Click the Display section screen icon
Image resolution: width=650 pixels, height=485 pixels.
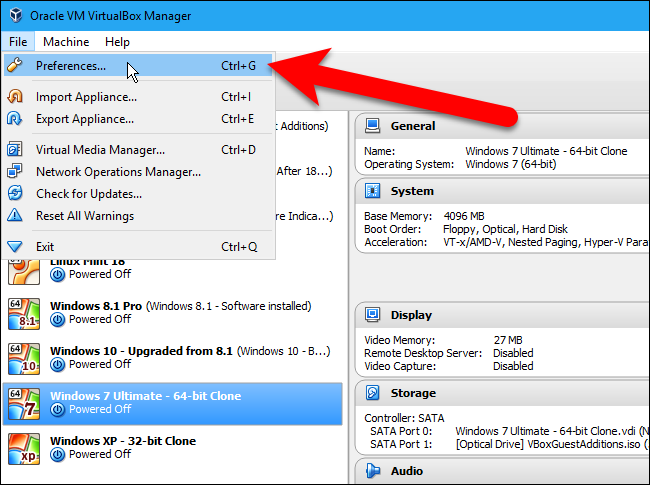pyautogui.click(x=372, y=315)
